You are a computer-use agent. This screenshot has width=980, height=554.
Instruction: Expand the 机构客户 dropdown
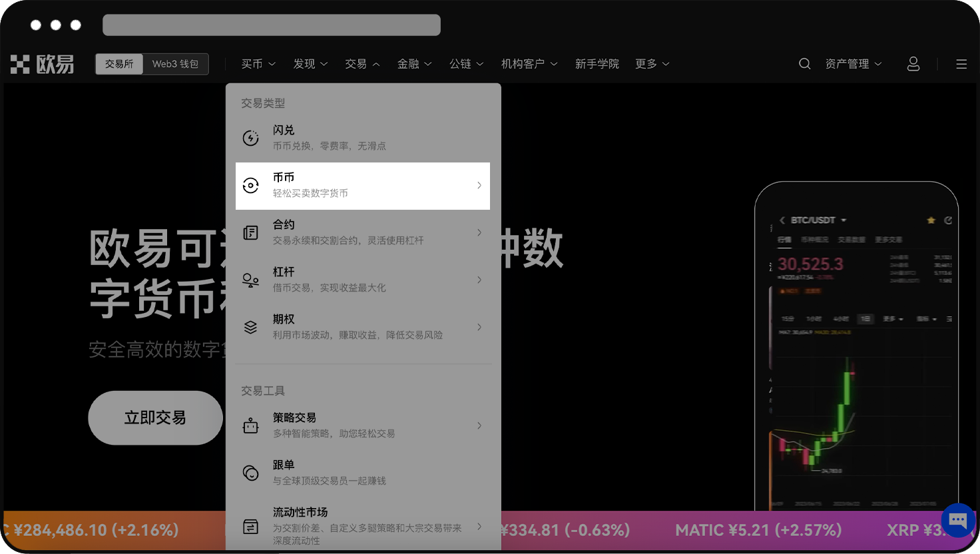(x=529, y=64)
